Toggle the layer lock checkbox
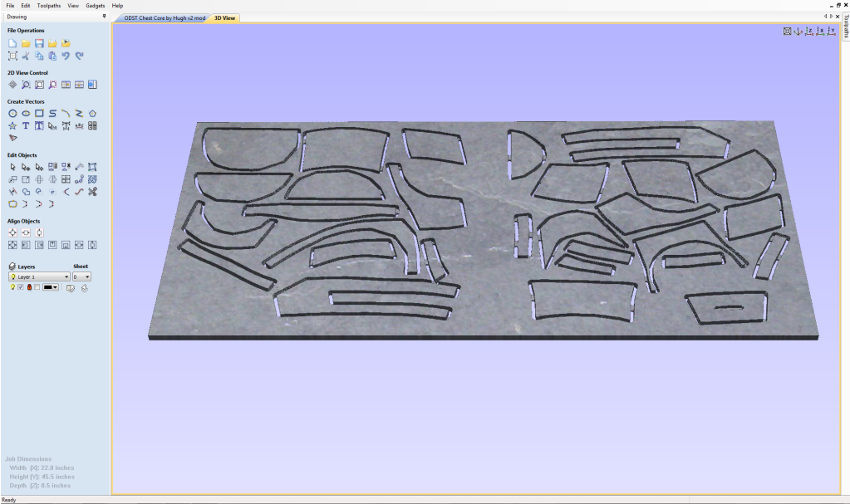This screenshot has width=850, height=504. [37, 287]
